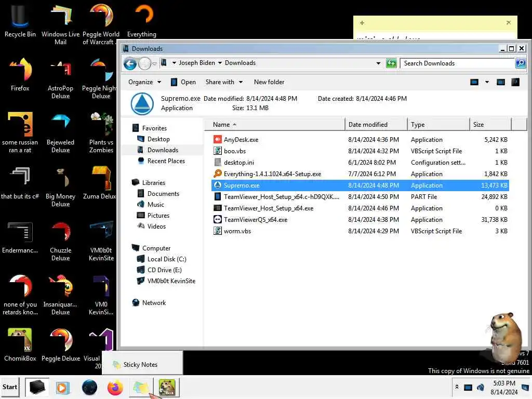Screen dimensions: 532x399
Task: Click the search magnifier icon
Action: coord(520,63)
